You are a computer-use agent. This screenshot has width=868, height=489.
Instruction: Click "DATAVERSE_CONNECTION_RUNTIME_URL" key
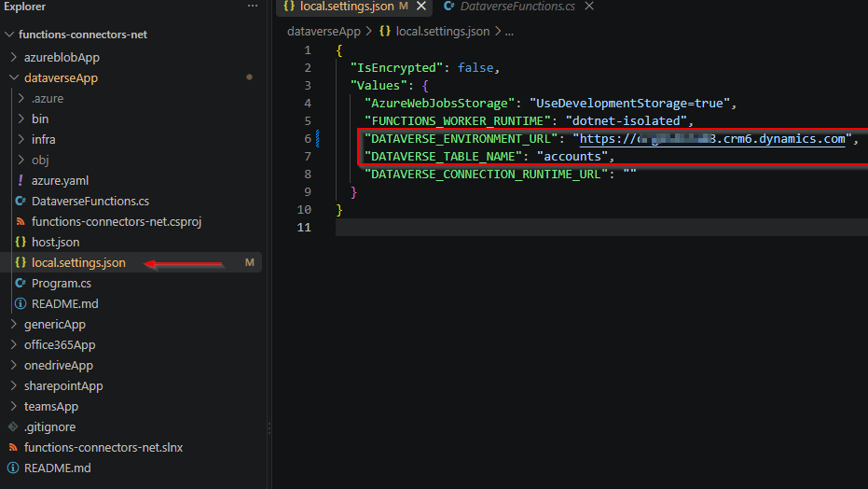pyautogui.click(x=487, y=174)
